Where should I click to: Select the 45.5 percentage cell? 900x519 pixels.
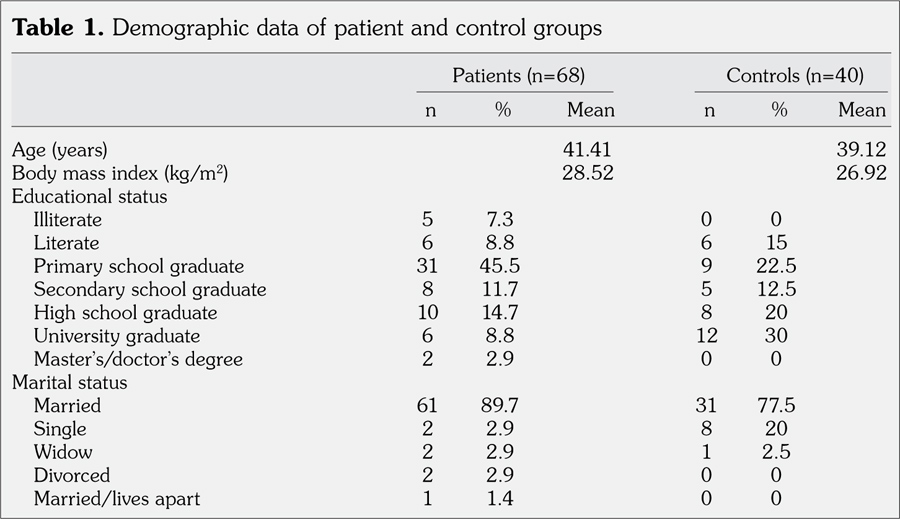(x=502, y=266)
